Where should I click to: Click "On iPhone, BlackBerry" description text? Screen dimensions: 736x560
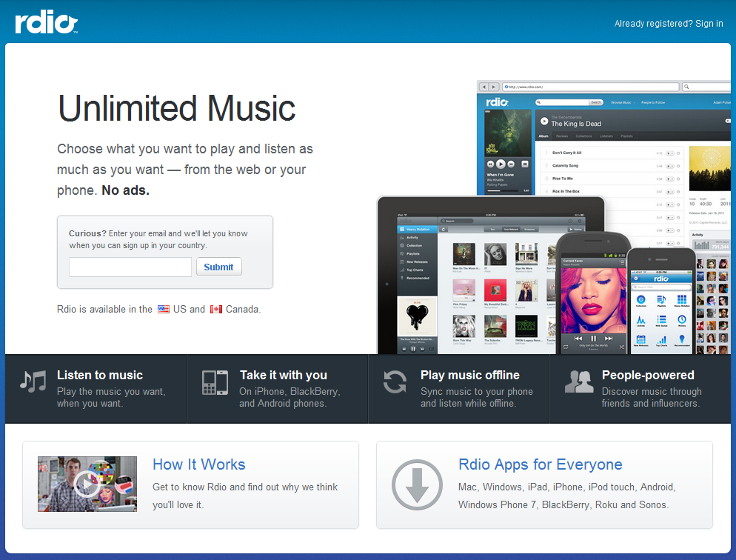click(x=290, y=397)
